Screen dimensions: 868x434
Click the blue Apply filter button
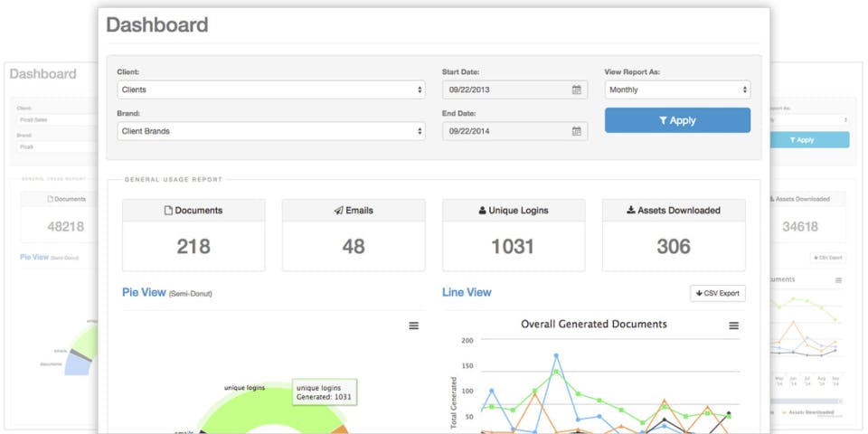(677, 120)
